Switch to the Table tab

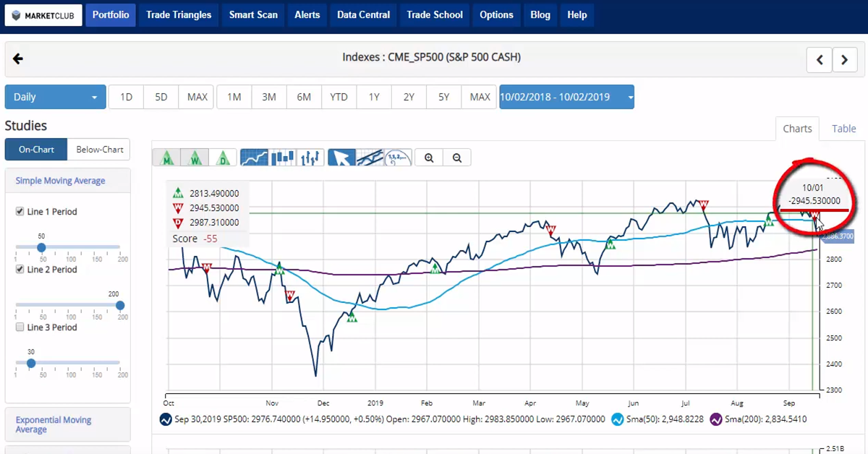(x=843, y=128)
